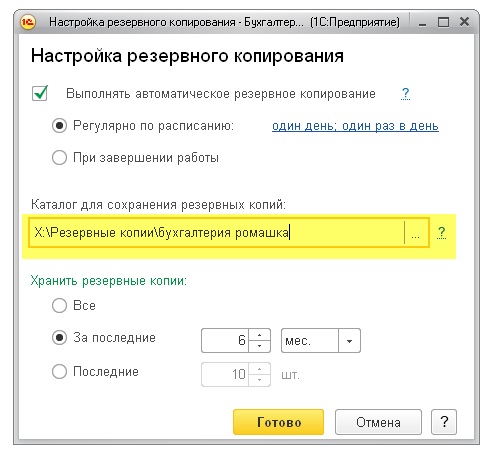Uncheck automatic backup execution checkbox
This screenshot has height=456, width=495.
(40, 93)
